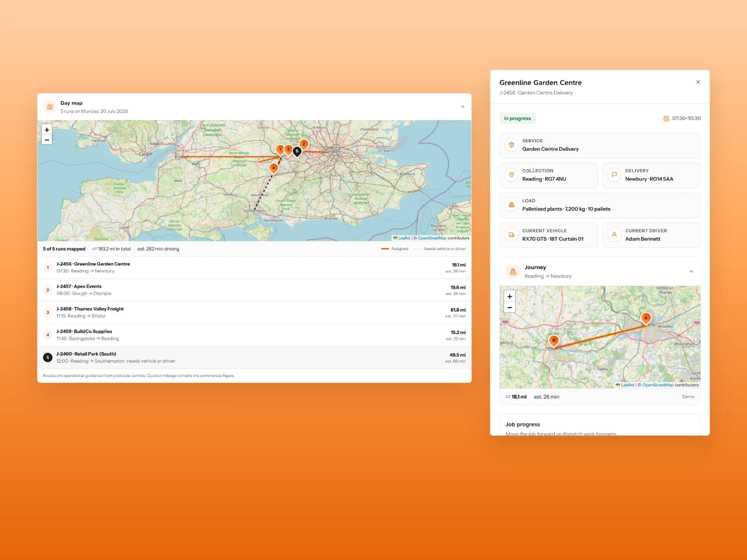
Task: Click the Journey section icon
Action: 513,272
